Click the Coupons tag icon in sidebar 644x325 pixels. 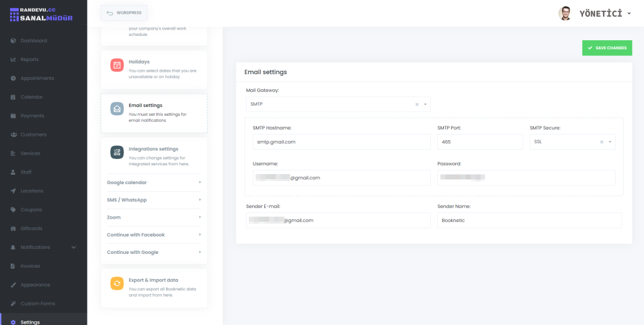click(14, 210)
